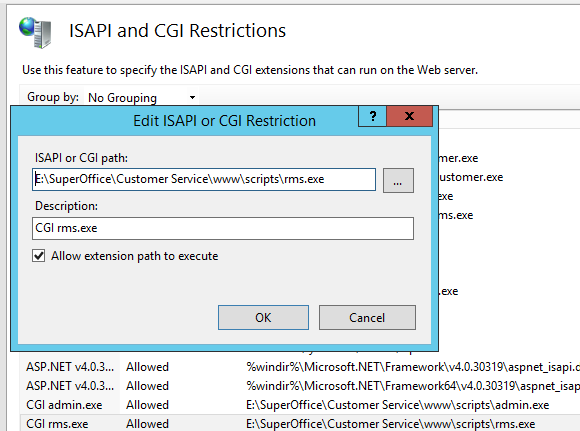Screen dimensions: 580x431
Task: Click into the ISAPI or CGI path field
Action: click(x=204, y=179)
